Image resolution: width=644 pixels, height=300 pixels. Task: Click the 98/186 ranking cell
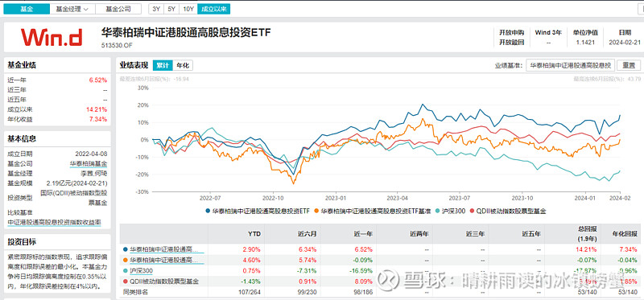pos(363,292)
